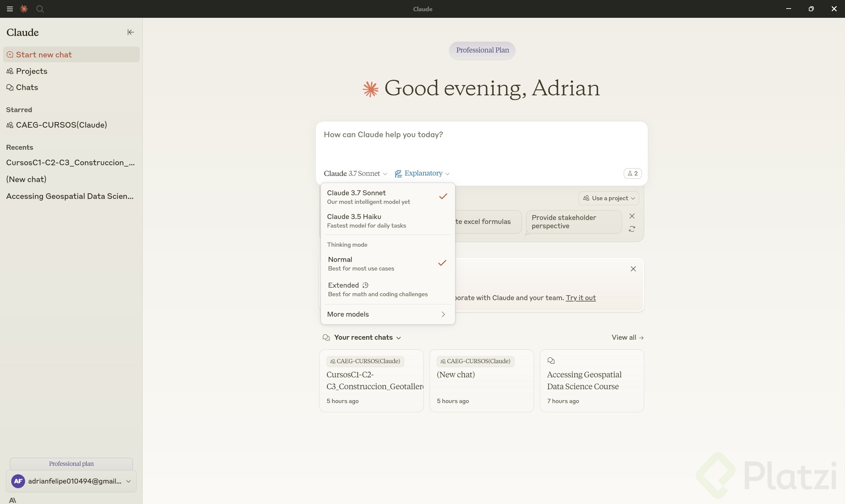Click the Claude starburst logo in title bar
Image resolution: width=845 pixels, height=504 pixels.
click(24, 9)
